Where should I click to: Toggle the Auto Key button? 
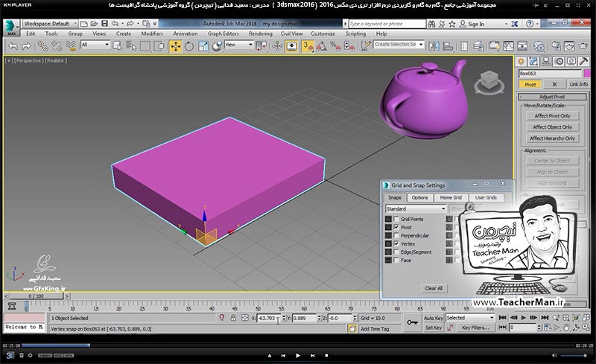click(x=434, y=318)
